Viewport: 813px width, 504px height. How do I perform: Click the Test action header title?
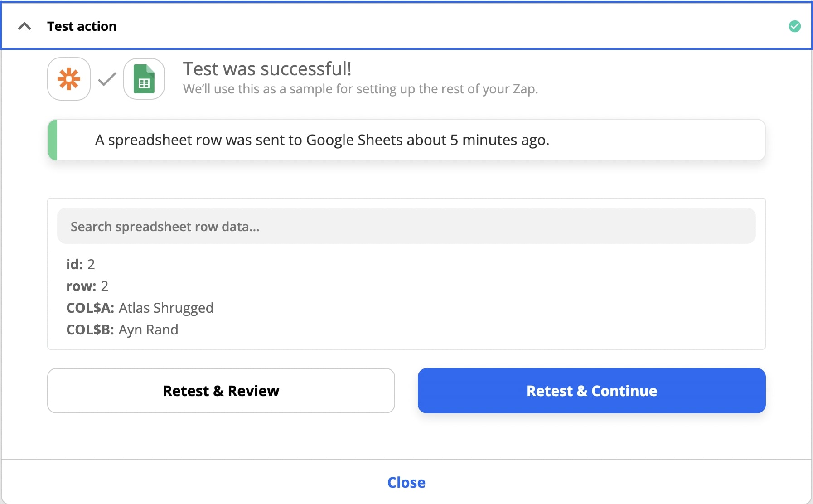(x=82, y=26)
